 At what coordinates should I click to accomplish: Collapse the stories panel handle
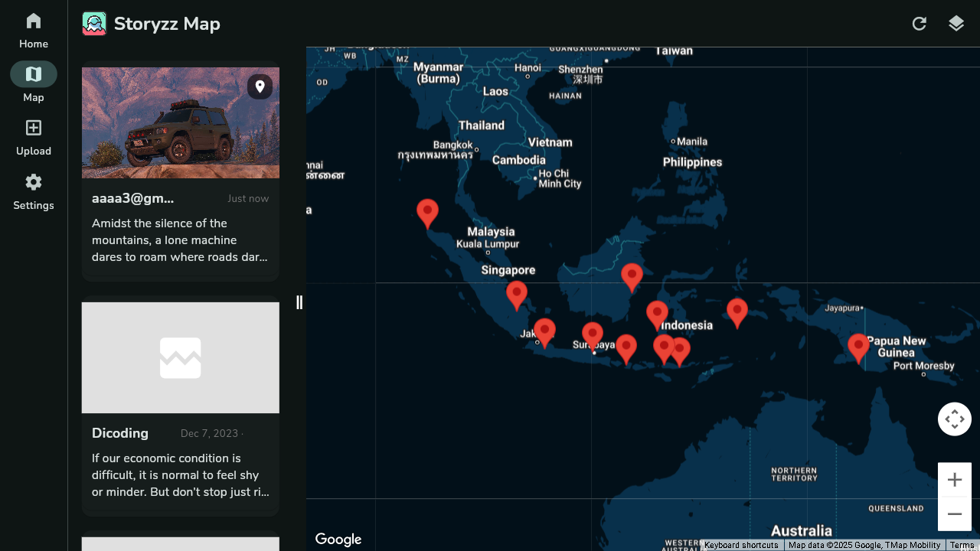tap(299, 302)
